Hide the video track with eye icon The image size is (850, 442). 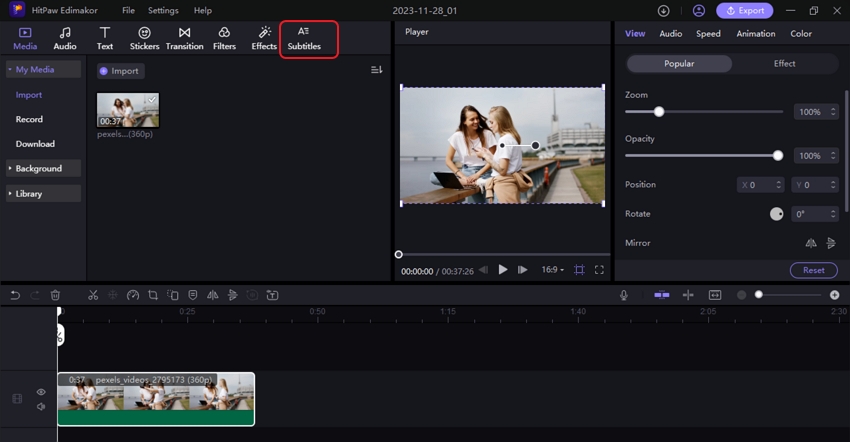pyautogui.click(x=41, y=392)
